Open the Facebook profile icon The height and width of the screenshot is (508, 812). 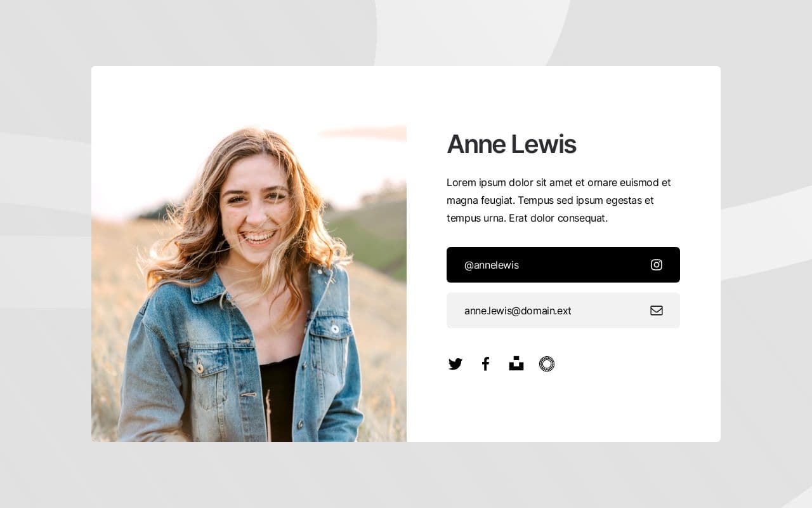486,364
